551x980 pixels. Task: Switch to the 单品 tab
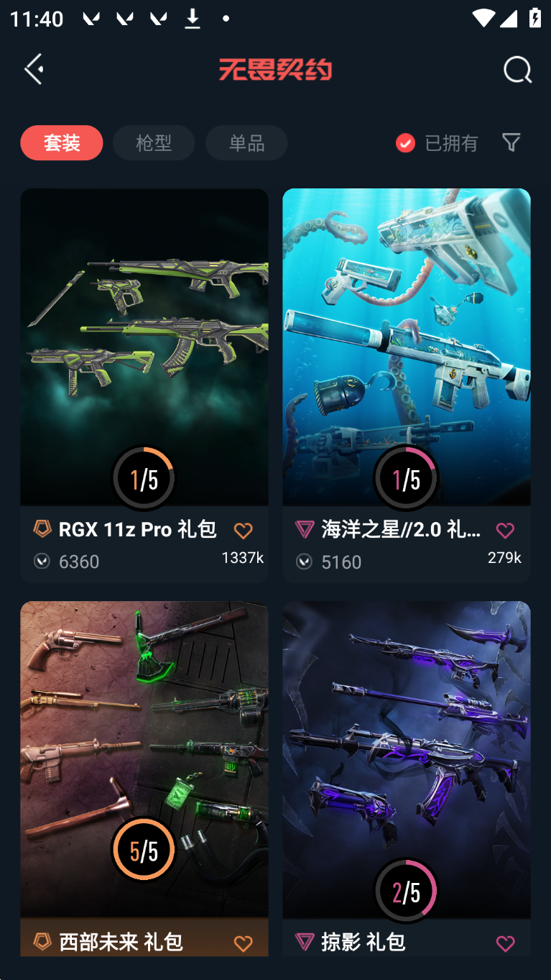pyautogui.click(x=246, y=142)
